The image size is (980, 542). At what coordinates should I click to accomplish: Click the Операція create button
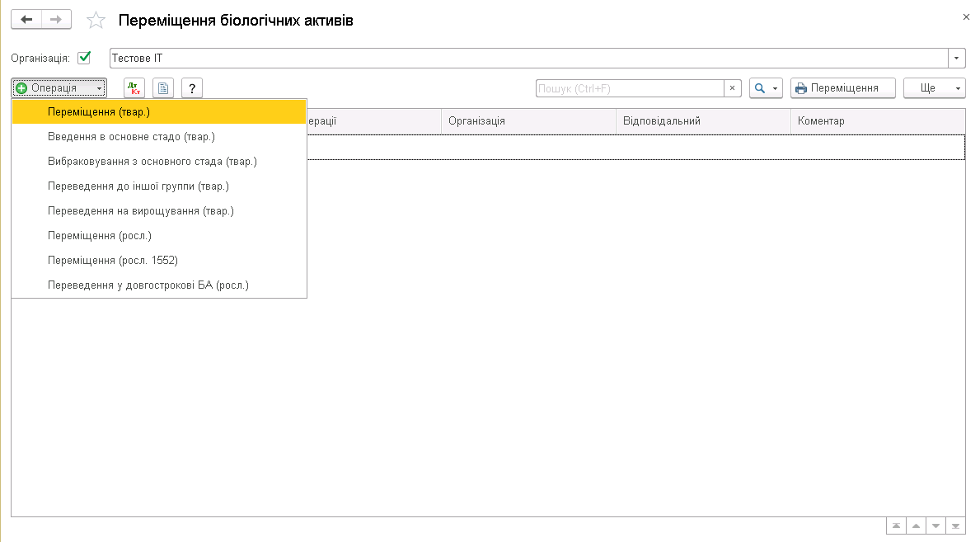[59, 88]
